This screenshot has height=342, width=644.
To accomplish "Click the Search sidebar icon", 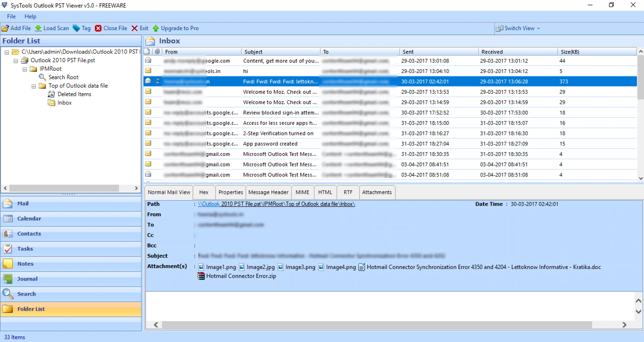I will click(x=8, y=294).
